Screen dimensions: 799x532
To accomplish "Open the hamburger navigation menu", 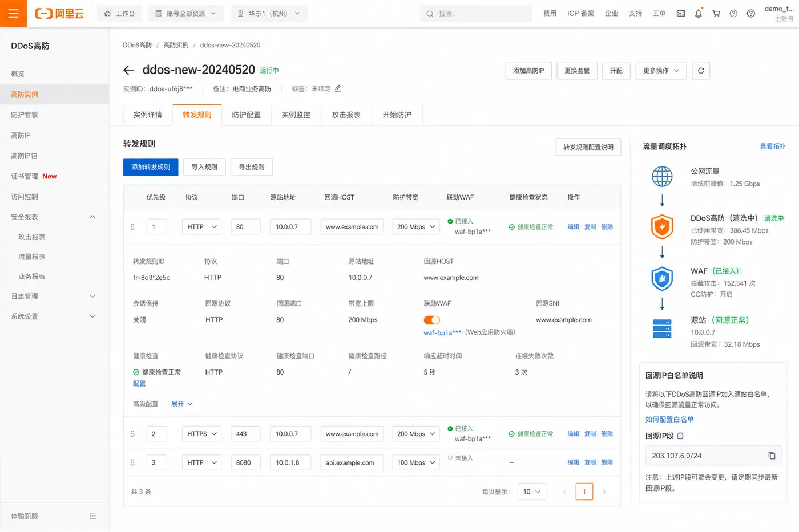I will coord(13,13).
